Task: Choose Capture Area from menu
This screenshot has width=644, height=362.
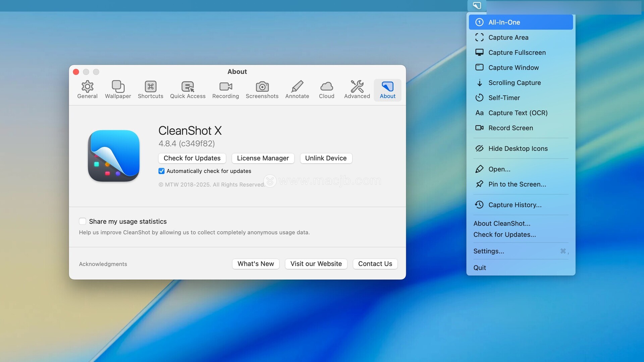Action: (x=508, y=38)
